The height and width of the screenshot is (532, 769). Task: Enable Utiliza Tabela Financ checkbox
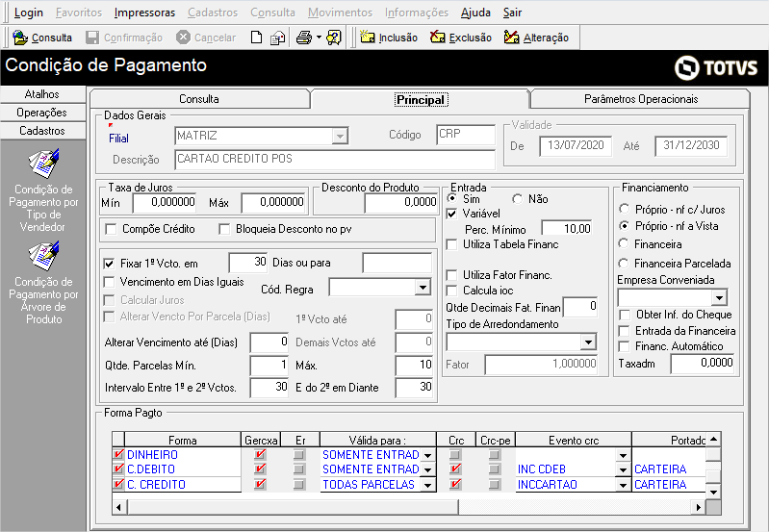[451, 244]
